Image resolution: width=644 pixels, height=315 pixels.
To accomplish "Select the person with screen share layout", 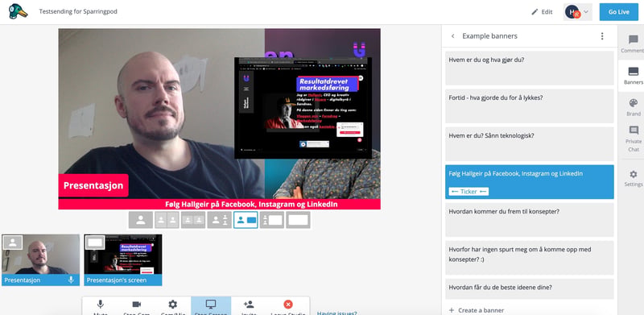I will 246,220.
